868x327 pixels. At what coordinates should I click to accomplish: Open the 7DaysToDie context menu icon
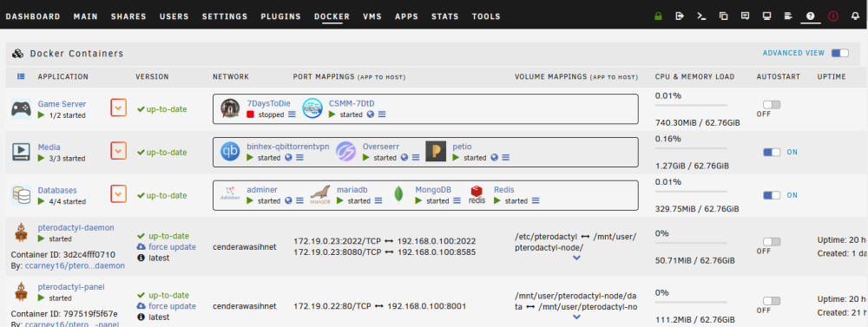[292, 114]
